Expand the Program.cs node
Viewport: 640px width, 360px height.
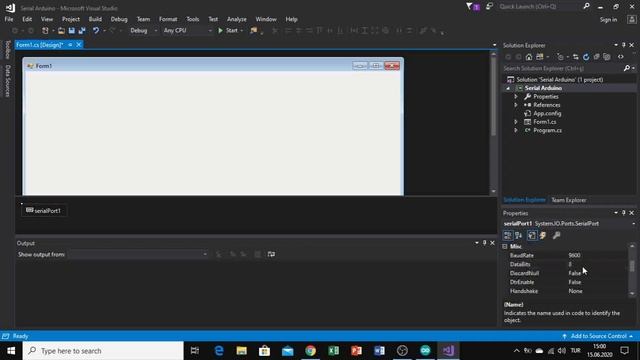(x=516, y=130)
